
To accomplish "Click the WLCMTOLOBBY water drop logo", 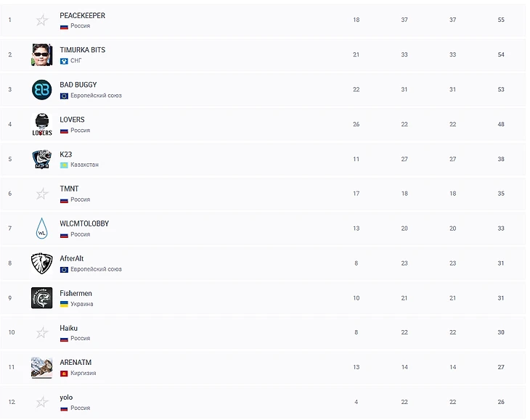I will click(x=42, y=228).
